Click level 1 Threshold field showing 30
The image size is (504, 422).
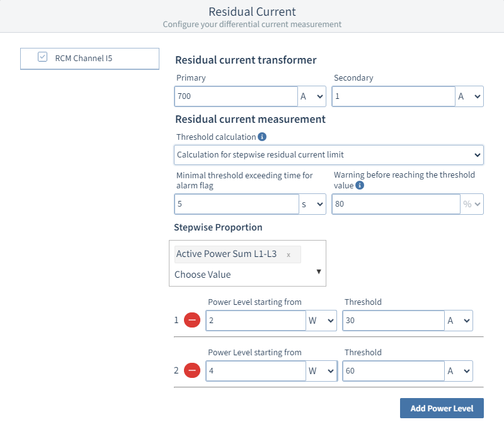click(x=393, y=321)
